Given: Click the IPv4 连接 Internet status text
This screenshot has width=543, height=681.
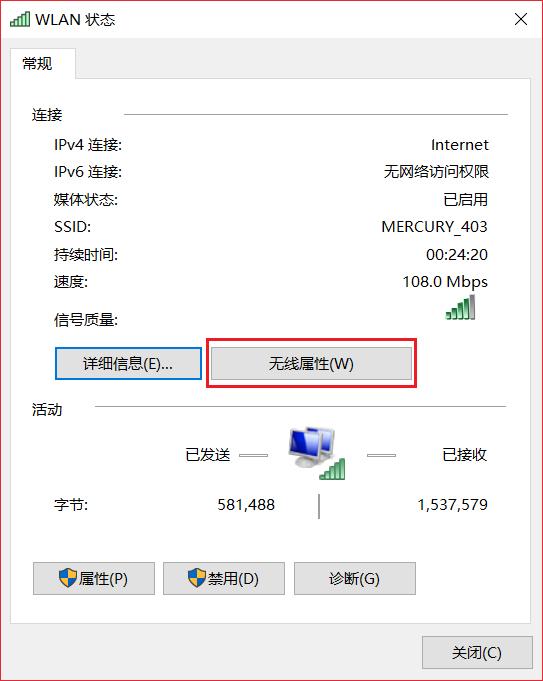Looking at the screenshot, I should point(460,145).
